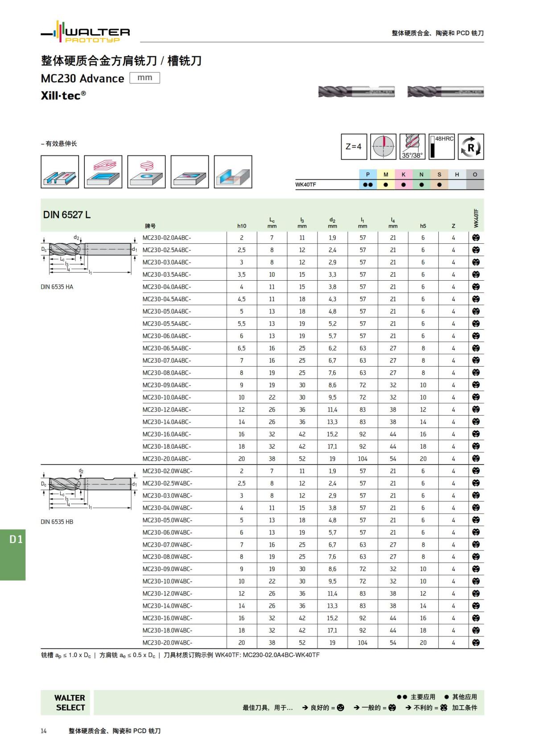Image resolution: width=535 pixels, height=756 pixels.
Task: Click part number MC230-03.0W4BC-
Action: pos(168,495)
